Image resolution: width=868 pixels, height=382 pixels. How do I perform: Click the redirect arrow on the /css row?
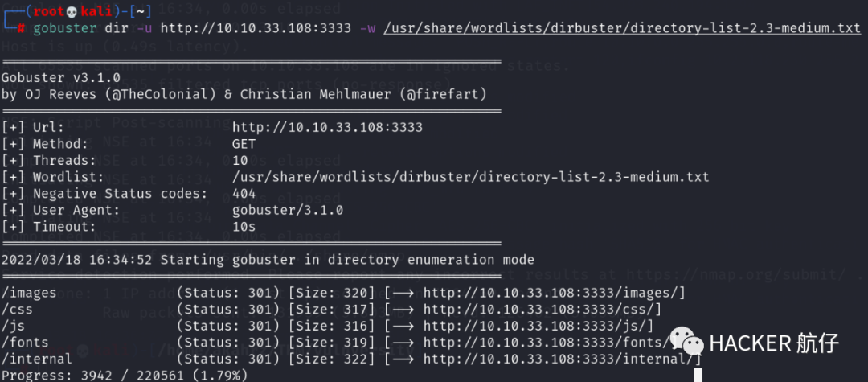401,310
